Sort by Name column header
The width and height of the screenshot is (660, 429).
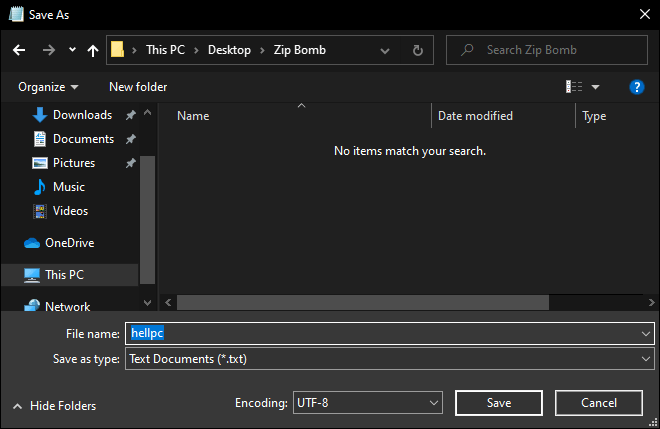pyautogui.click(x=193, y=116)
